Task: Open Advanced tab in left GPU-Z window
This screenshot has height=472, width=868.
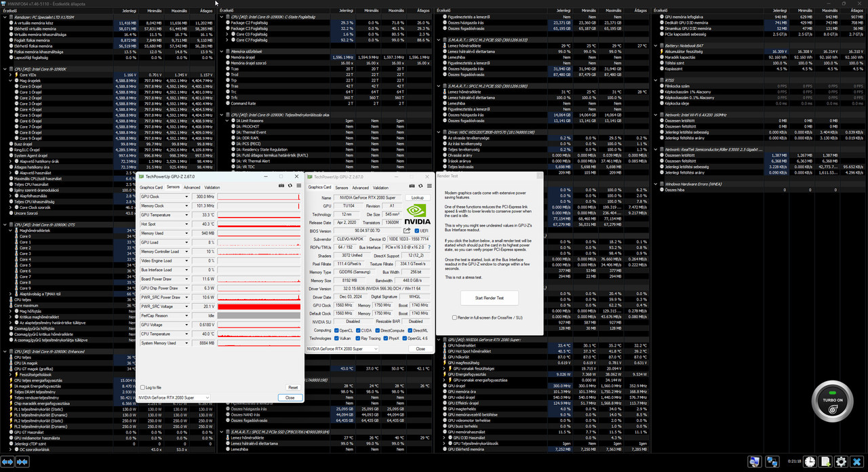Action: [192, 187]
